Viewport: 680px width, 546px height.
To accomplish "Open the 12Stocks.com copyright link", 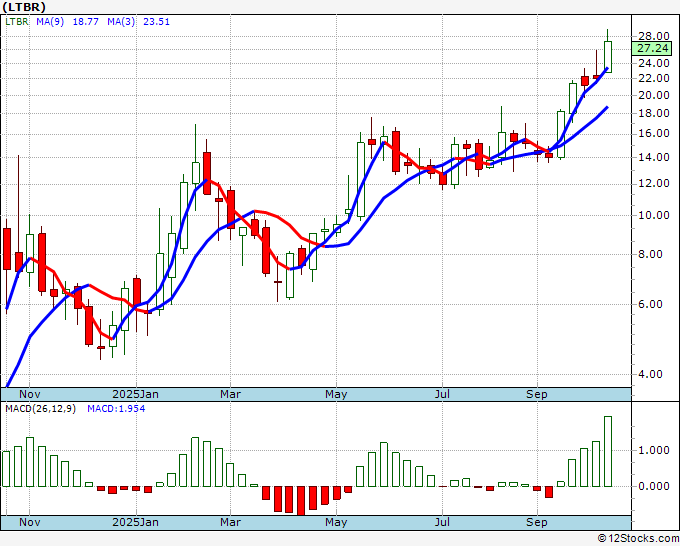I will [x=638, y=539].
